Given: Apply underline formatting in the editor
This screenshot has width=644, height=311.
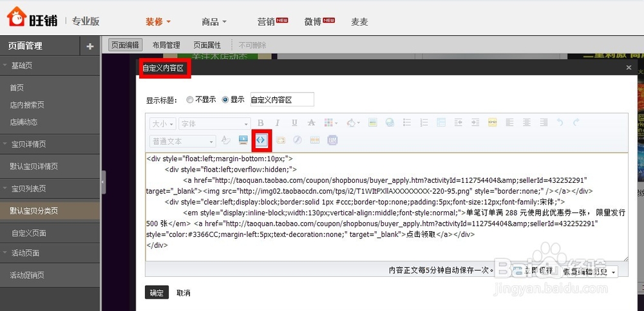Looking at the screenshot, I should tap(294, 122).
